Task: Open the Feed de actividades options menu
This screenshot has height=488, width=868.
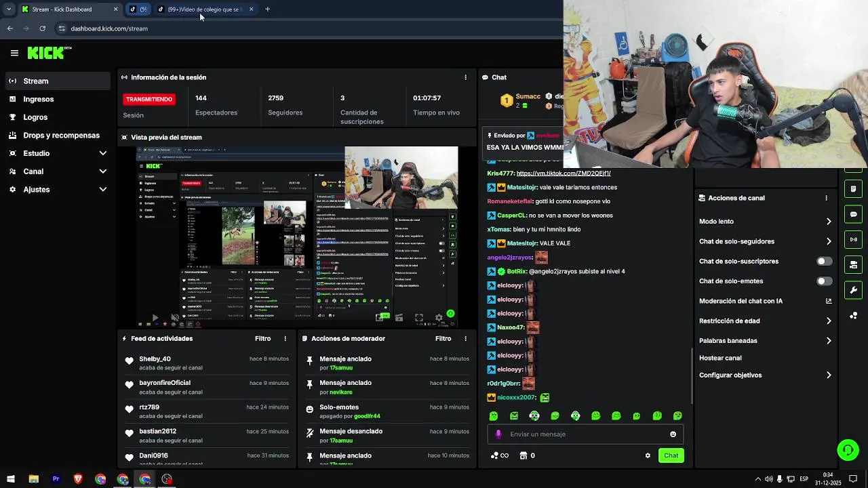Action: pyautogui.click(x=285, y=338)
